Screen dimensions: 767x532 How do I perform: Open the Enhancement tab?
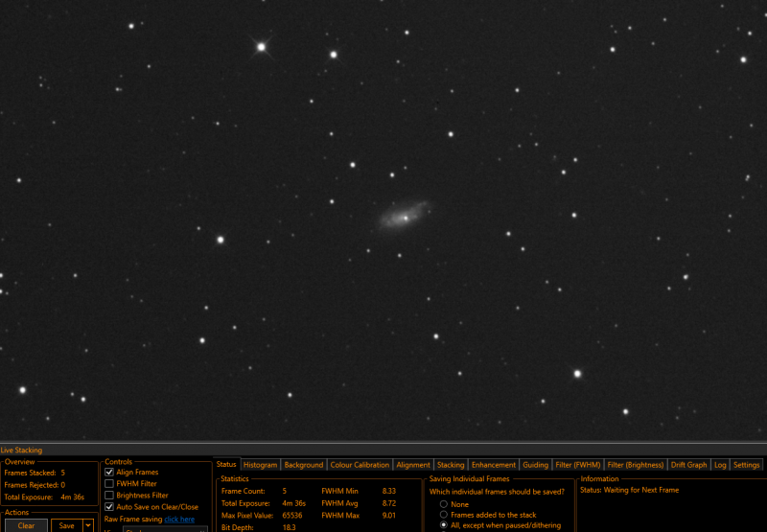tap(494, 465)
